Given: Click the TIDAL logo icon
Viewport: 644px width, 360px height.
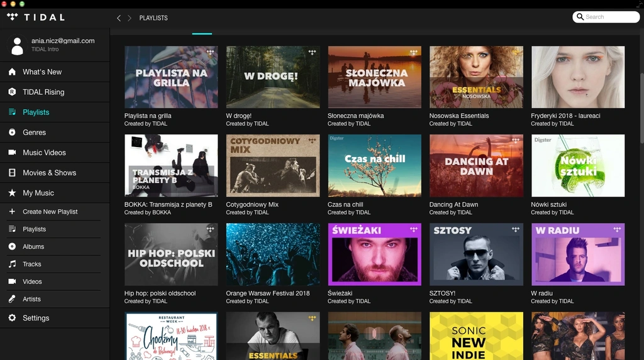Looking at the screenshot, I should pos(13,17).
